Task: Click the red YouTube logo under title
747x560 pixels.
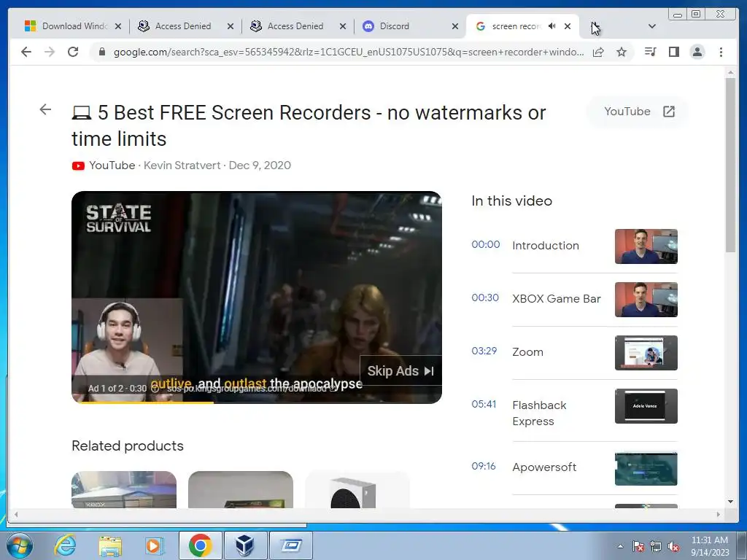Action: (x=78, y=166)
